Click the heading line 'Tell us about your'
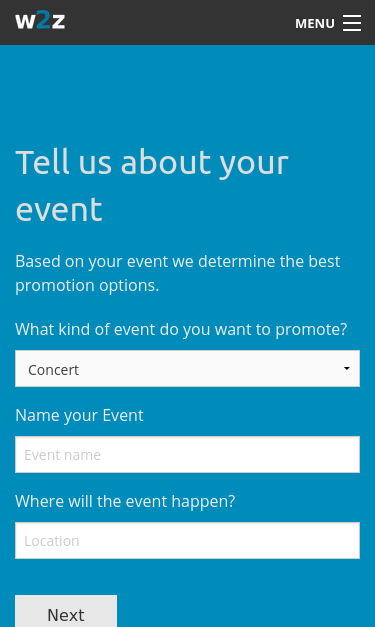This screenshot has height=627, width=375. [x=152, y=163]
